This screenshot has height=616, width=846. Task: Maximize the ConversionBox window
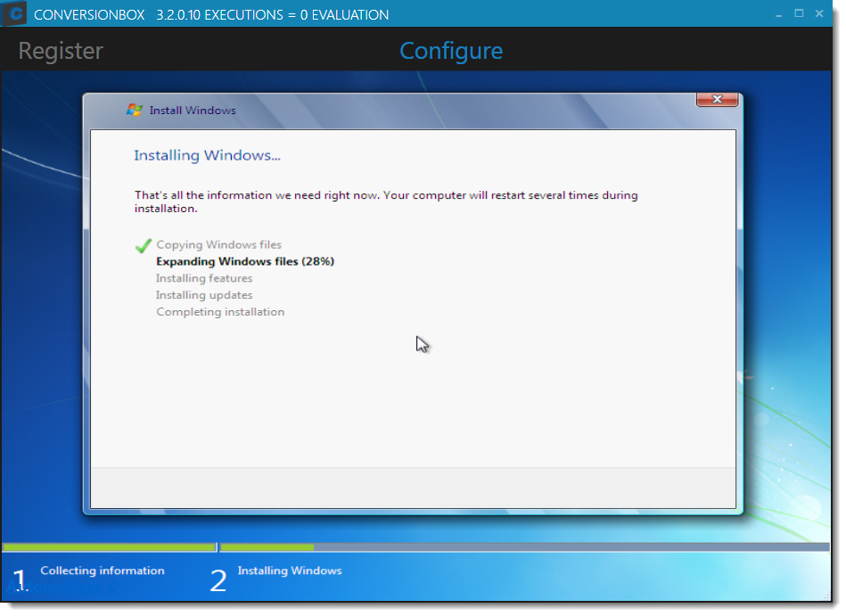pyautogui.click(x=799, y=13)
